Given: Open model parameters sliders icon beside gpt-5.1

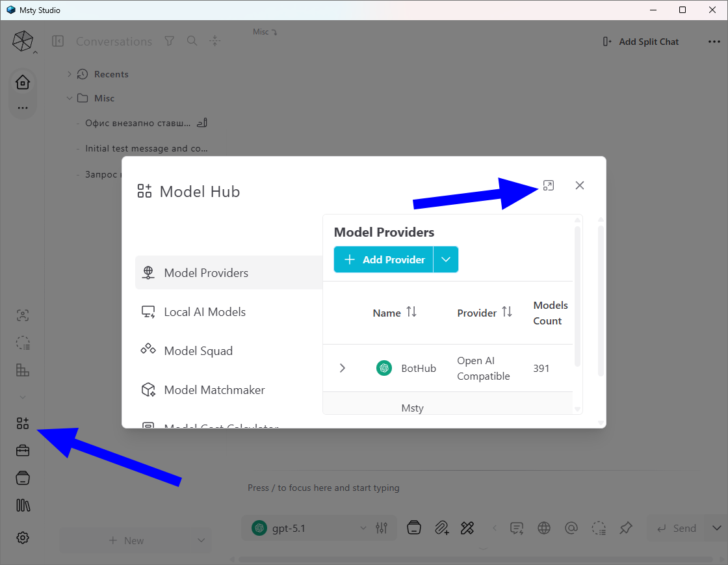Looking at the screenshot, I should [382, 528].
